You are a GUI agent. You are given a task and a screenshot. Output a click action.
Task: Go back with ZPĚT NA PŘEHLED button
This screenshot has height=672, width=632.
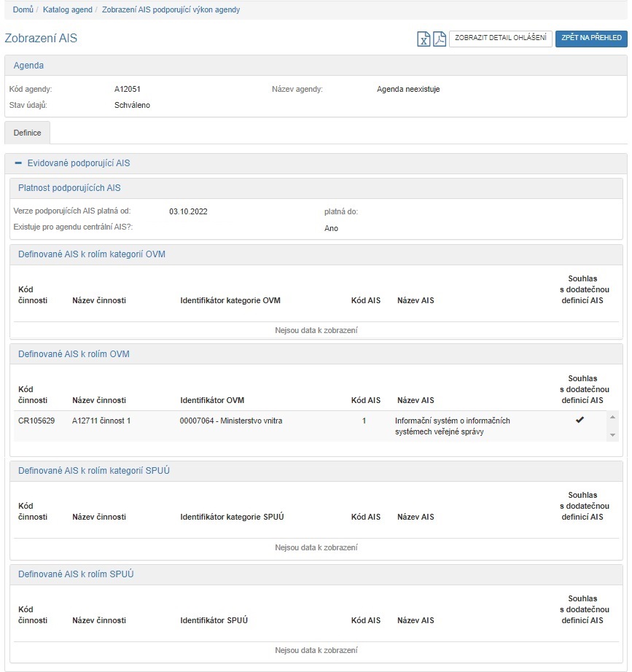click(x=591, y=39)
